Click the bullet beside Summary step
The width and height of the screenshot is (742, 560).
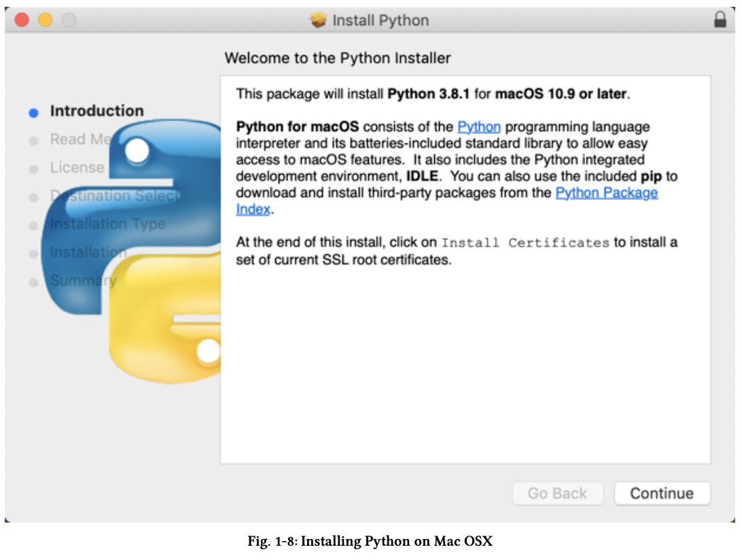34,281
